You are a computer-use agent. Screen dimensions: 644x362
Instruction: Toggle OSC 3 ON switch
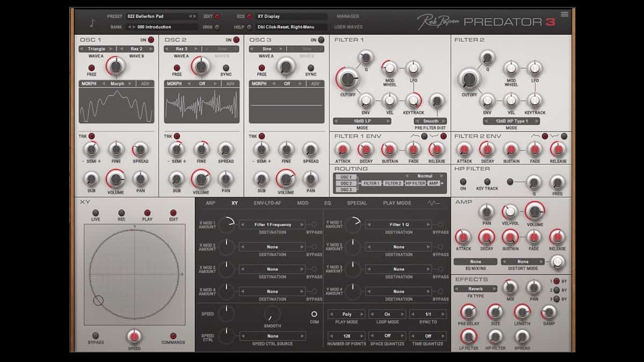pyautogui.click(x=321, y=40)
